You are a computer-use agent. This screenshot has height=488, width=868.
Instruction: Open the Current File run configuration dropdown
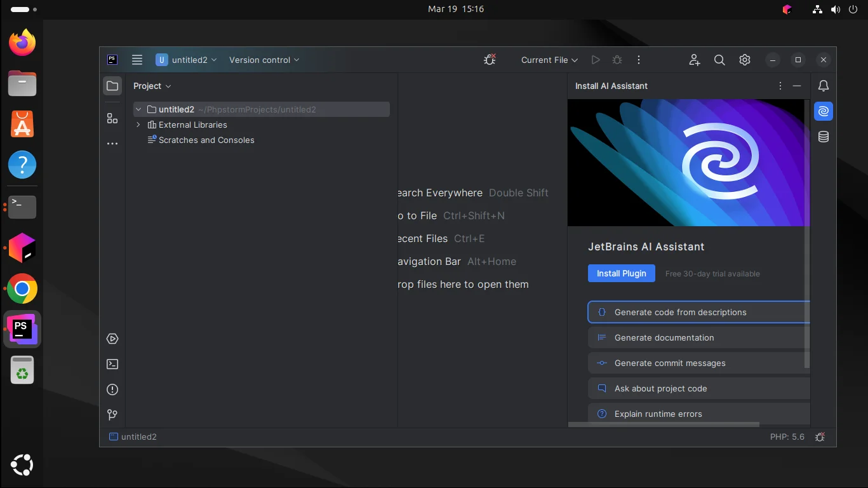549,60
